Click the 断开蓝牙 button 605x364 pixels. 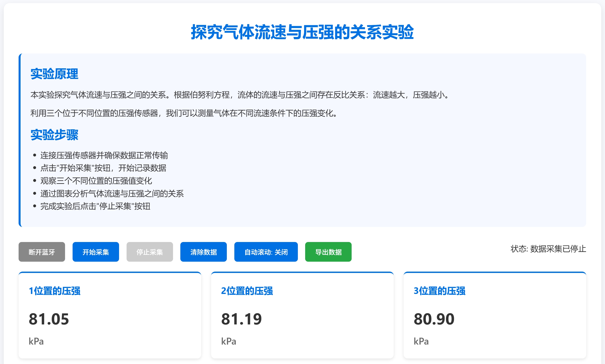pyautogui.click(x=42, y=252)
